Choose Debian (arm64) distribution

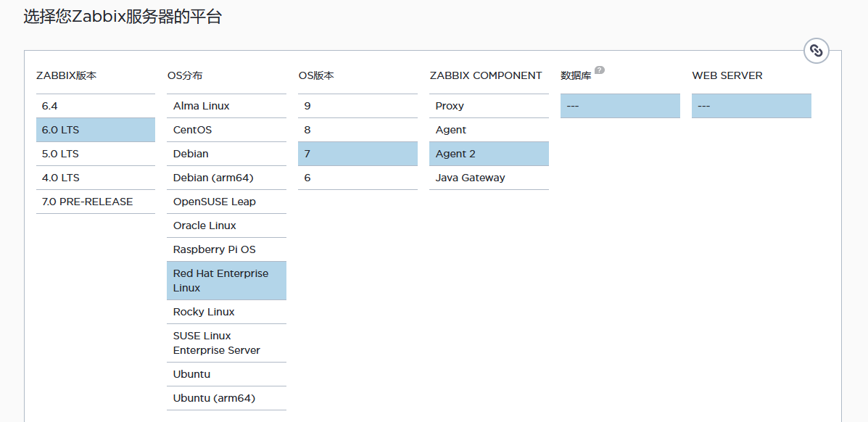(x=226, y=178)
